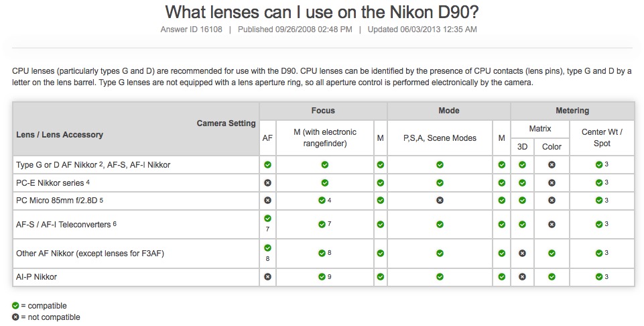Select Type G or D AF Nikkor row label

coord(93,165)
